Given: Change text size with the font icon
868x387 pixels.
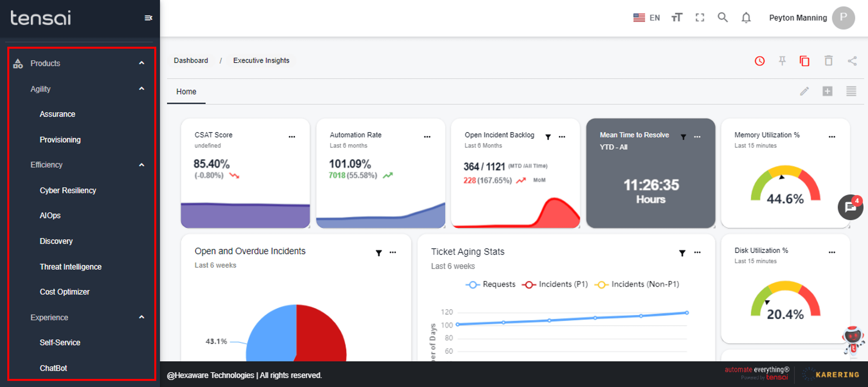Looking at the screenshot, I should [677, 18].
